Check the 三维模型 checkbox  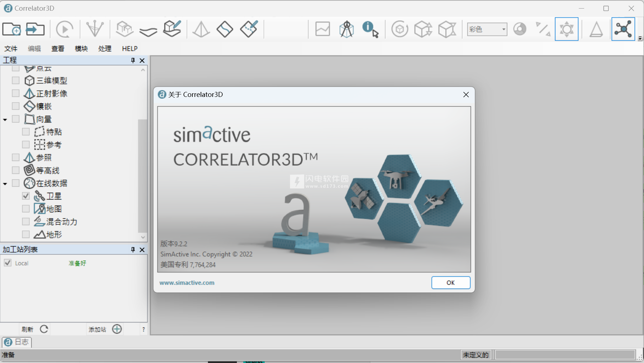(x=16, y=80)
